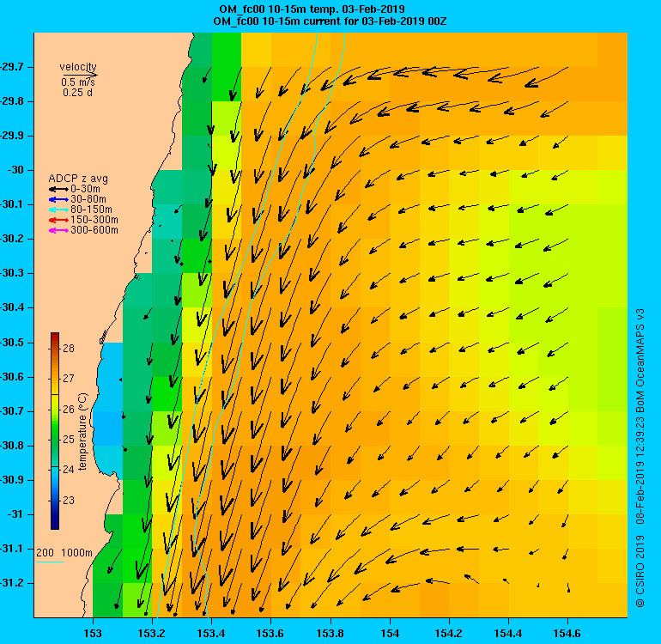Click the '-29.7' latitude axis label
Viewport: 661px width, 644px height.
click(x=11, y=67)
